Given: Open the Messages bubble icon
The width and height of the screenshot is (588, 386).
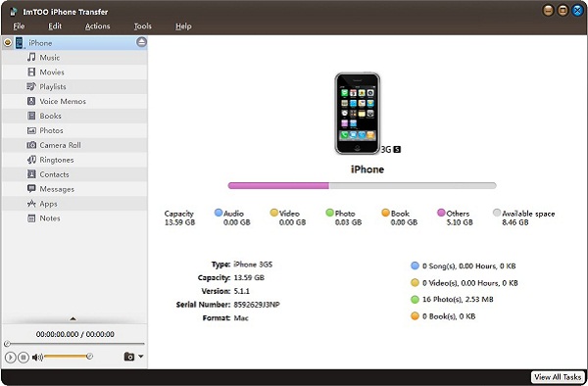Looking at the screenshot, I should pos(31,188).
